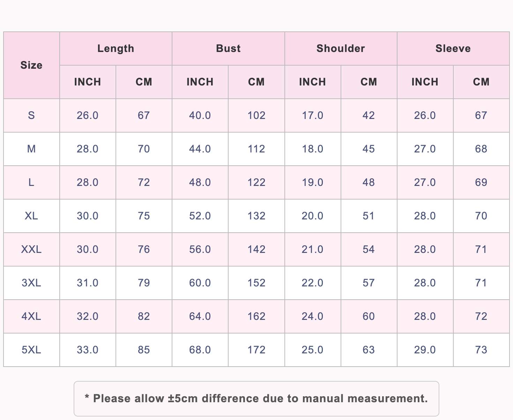
Task: Click the 5XL bust value 172
Action: click(x=256, y=350)
